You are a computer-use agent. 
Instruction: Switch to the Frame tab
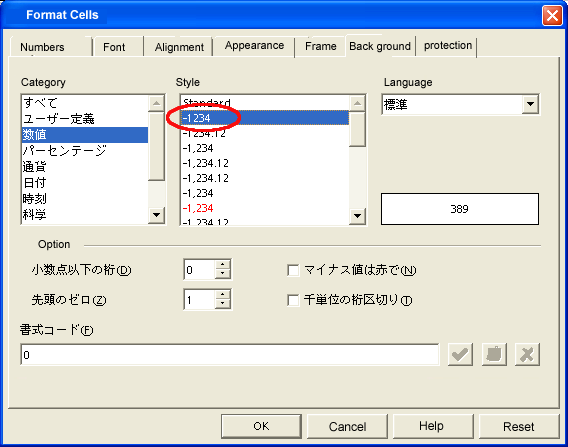(x=321, y=46)
